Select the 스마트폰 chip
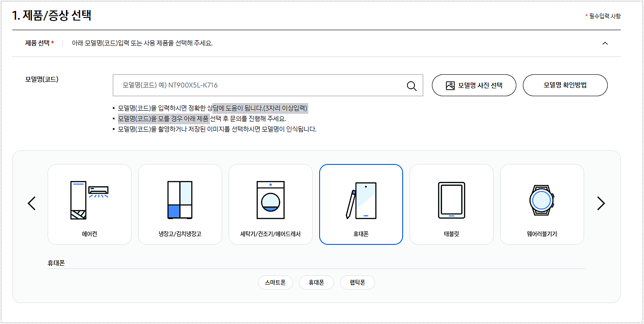The height and width of the screenshot is (324, 644). (275, 282)
